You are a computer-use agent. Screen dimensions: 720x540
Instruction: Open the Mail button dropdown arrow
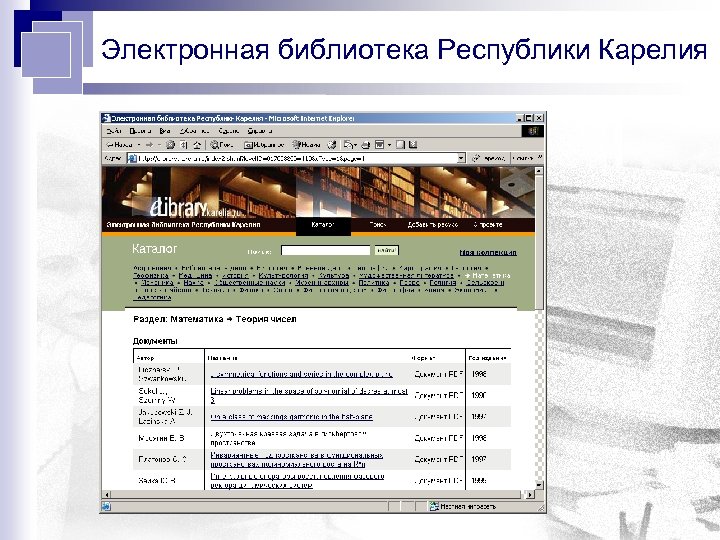pos(356,145)
